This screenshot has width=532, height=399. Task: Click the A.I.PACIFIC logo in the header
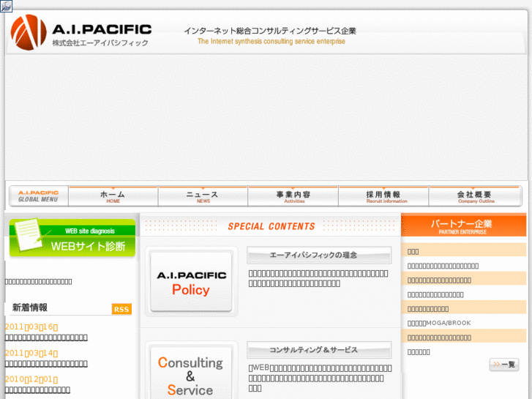coord(80,33)
